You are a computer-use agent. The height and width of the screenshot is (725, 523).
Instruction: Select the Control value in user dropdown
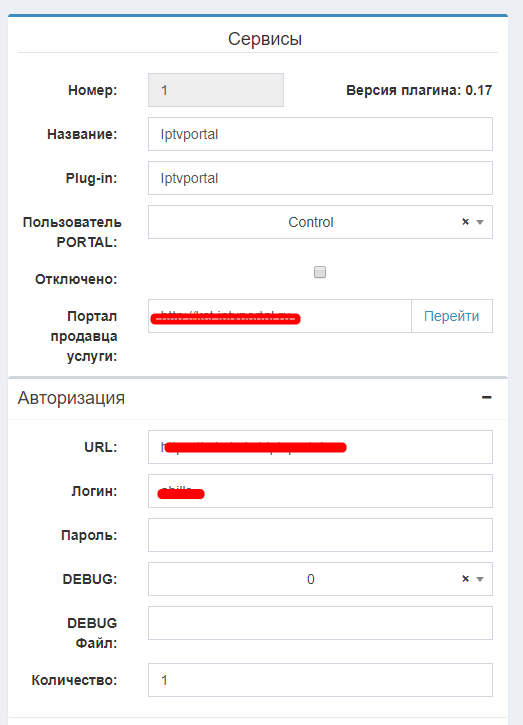pos(311,222)
